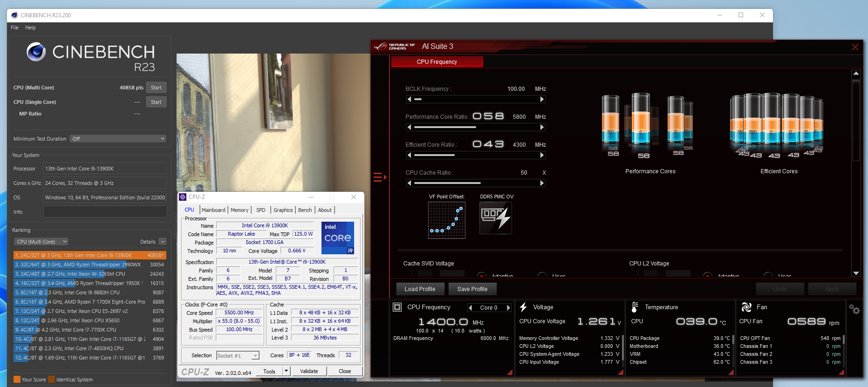Decrease CPU Cache Ratio with left arrow
Screen dimensions: 868x387
(x=409, y=183)
